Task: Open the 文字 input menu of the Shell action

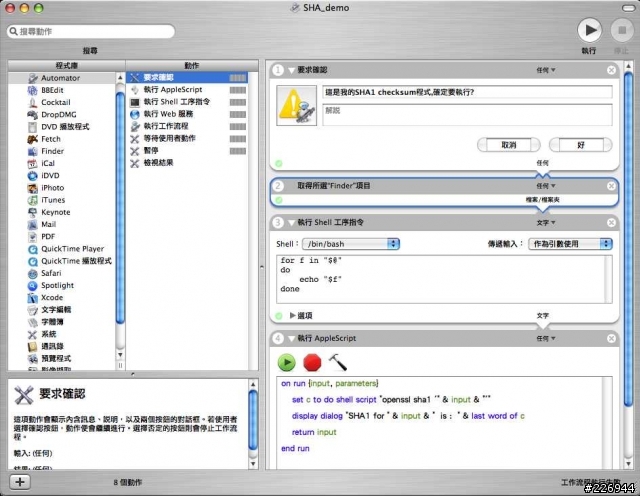Action: [x=546, y=223]
